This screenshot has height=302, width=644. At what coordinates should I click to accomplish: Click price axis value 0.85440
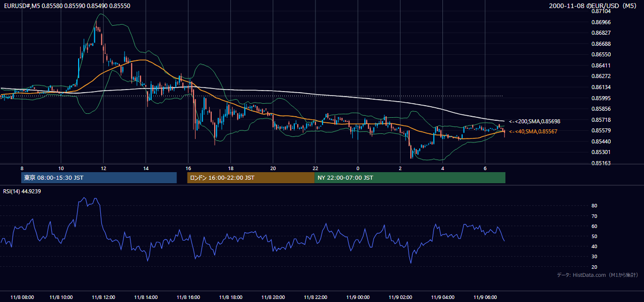point(601,141)
